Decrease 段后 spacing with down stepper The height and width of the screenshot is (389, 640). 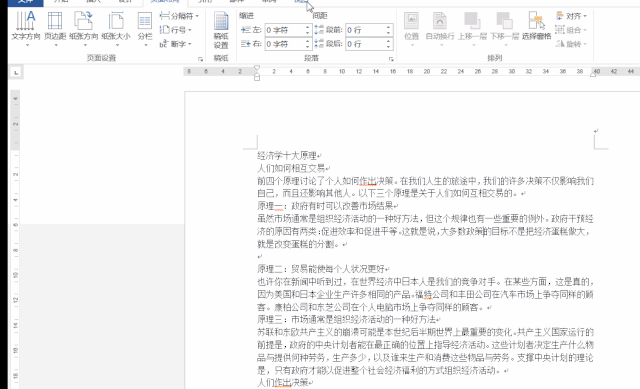(x=389, y=47)
